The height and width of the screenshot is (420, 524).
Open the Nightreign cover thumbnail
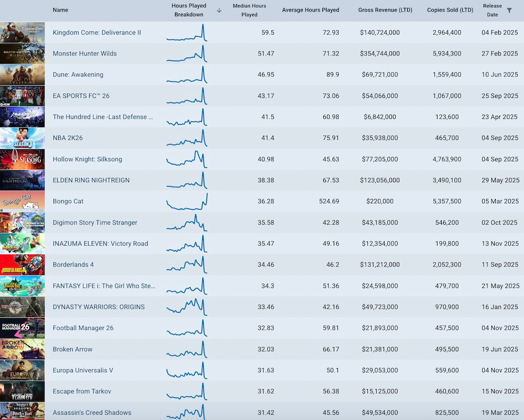[x=23, y=180]
